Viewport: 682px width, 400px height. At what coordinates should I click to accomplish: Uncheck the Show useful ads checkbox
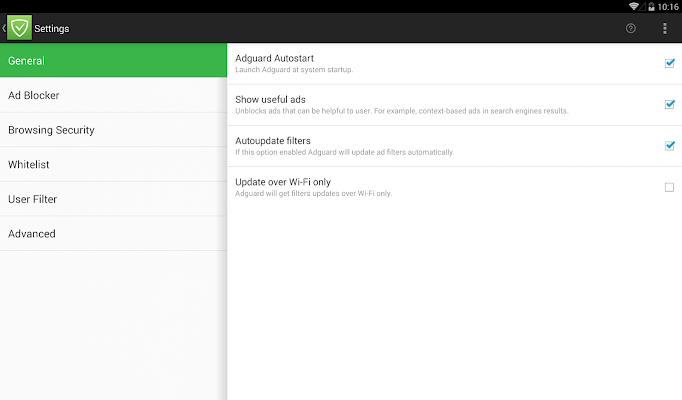[669, 105]
